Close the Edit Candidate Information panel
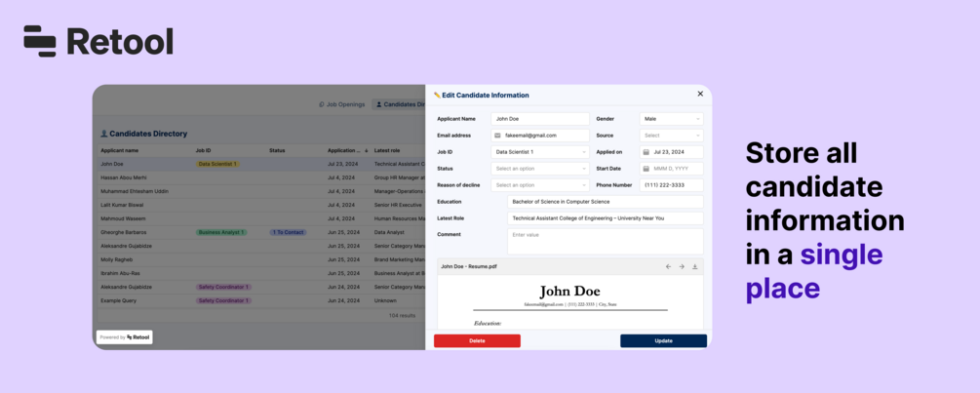The image size is (980, 393). (700, 94)
